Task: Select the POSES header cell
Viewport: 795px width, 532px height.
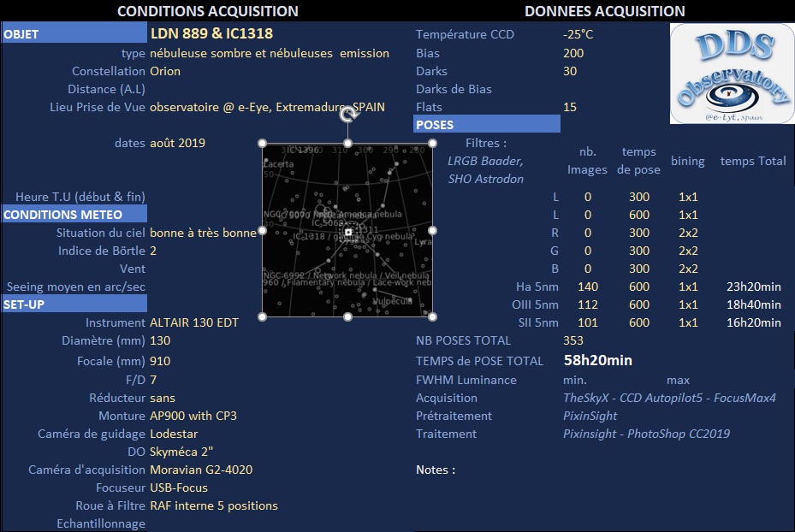Action: tap(487, 125)
